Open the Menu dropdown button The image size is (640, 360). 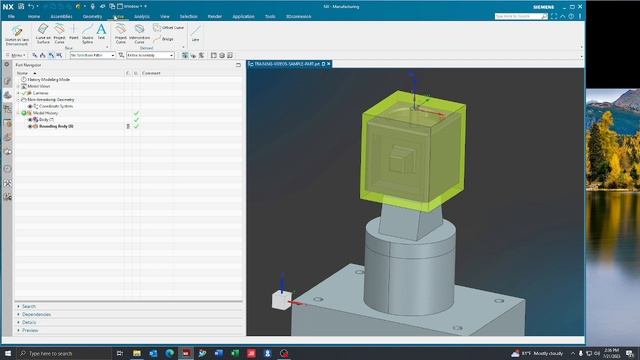16,55
